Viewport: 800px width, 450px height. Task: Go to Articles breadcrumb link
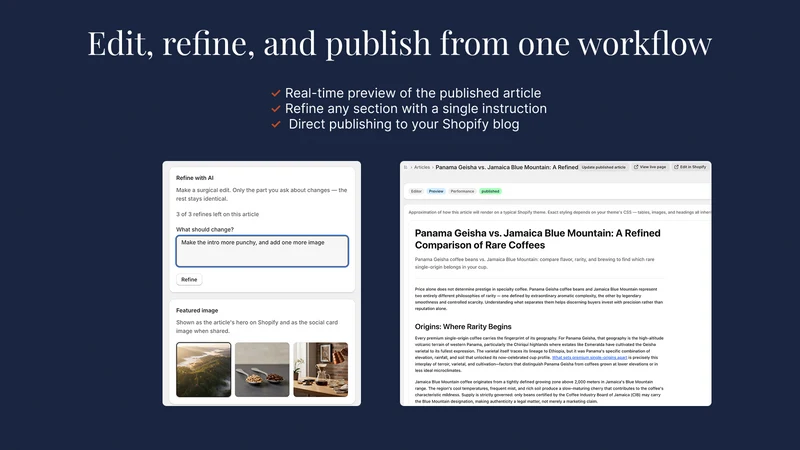(x=421, y=167)
